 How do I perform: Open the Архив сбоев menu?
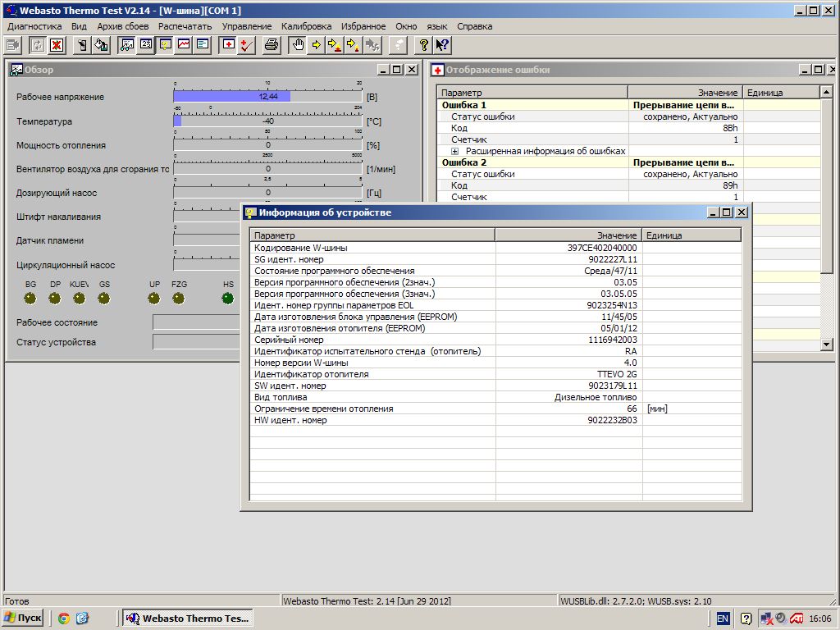pos(123,26)
